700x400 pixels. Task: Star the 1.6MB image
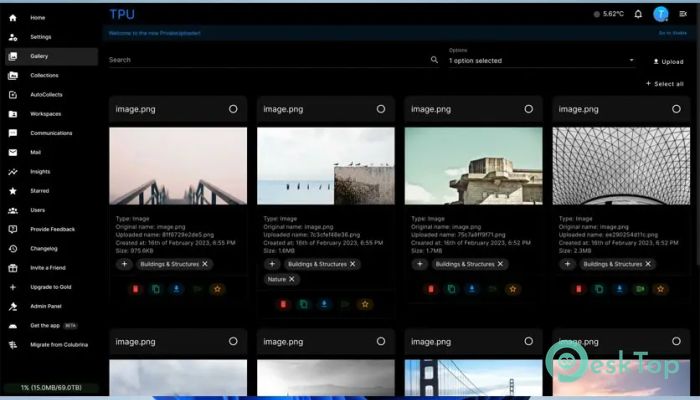365,304
